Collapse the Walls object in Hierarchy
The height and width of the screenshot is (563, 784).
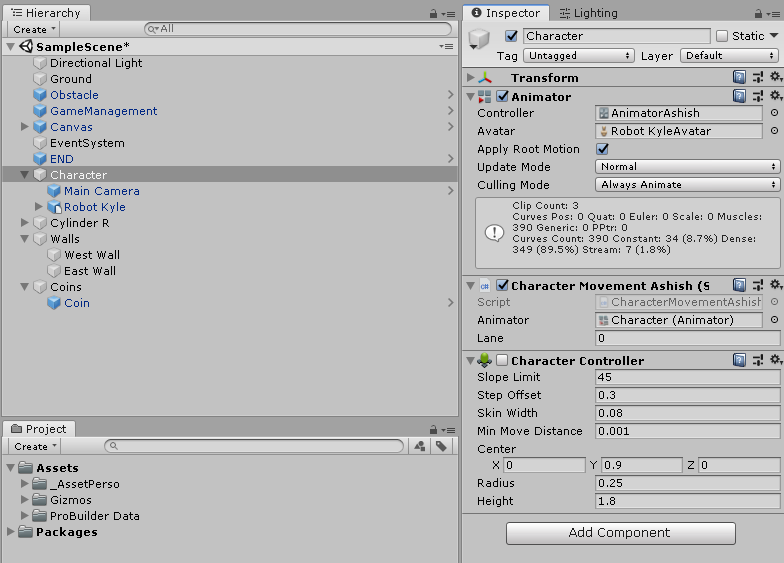pyautogui.click(x=24, y=239)
